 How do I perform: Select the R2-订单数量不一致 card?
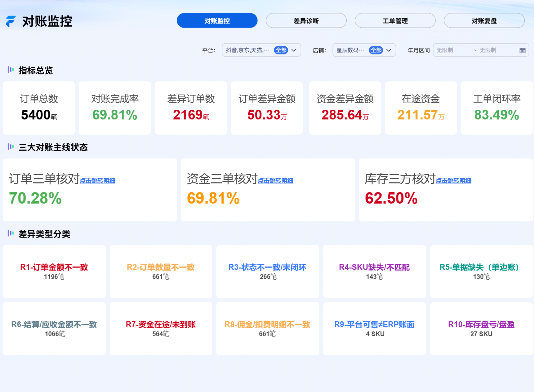(161, 272)
